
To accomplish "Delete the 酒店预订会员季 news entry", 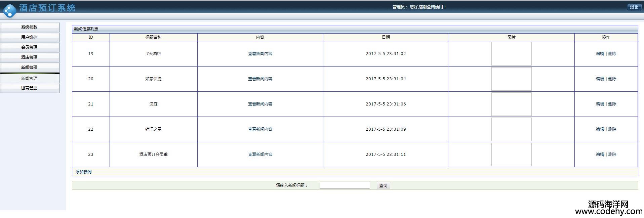I will coord(612,155).
